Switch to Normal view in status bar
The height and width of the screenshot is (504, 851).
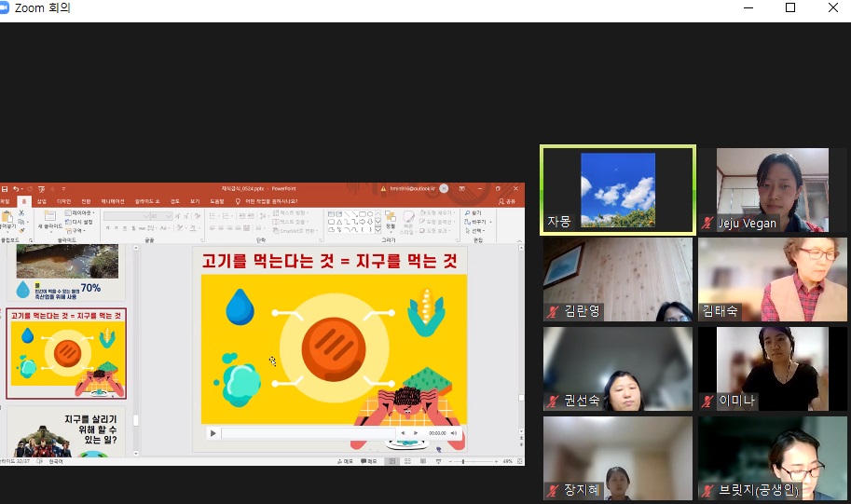[391, 461]
